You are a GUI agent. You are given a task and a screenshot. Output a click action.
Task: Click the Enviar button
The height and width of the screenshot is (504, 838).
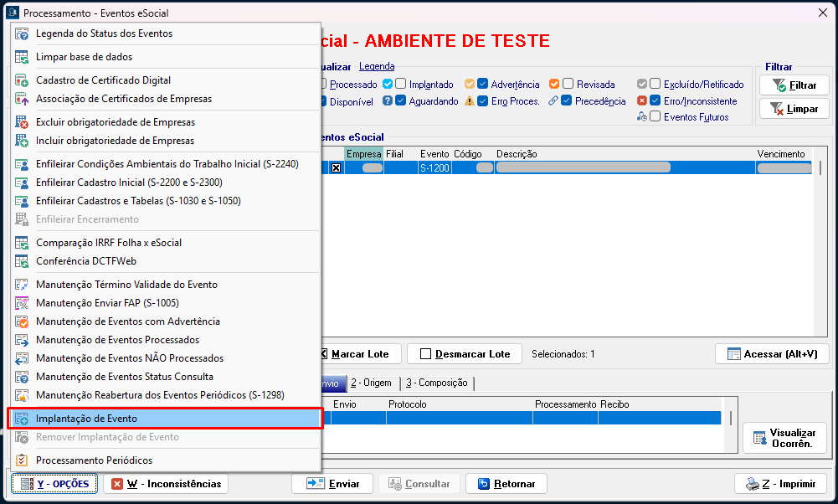coord(333,484)
